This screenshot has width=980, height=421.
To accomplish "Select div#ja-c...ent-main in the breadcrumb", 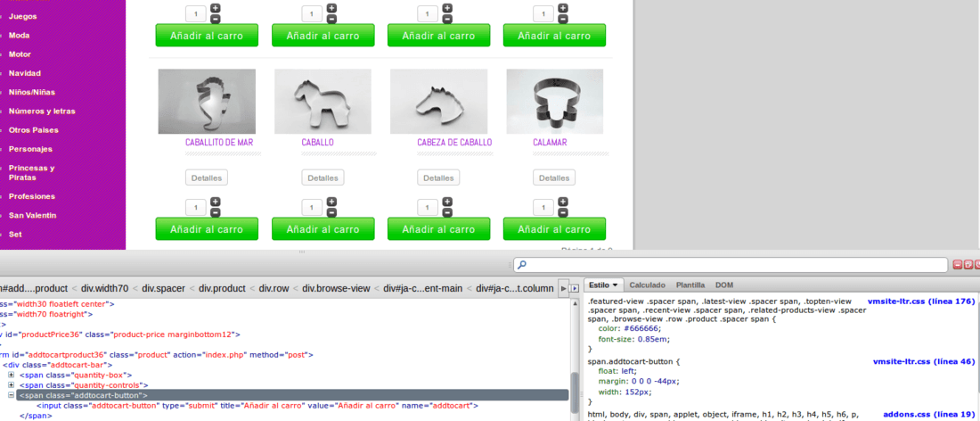I will [x=423, y=288].
